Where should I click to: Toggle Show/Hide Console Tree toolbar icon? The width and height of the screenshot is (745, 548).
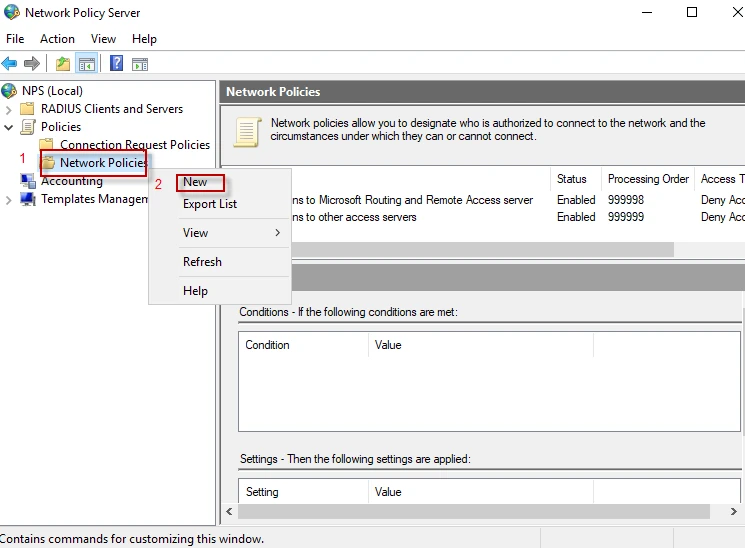87,64
